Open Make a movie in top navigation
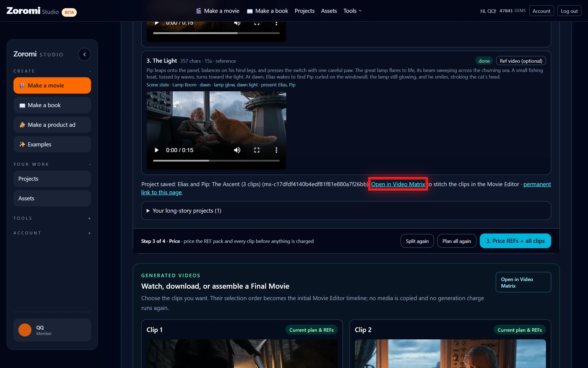Viewport: 588px width, 368px height. tap(218, 11)
